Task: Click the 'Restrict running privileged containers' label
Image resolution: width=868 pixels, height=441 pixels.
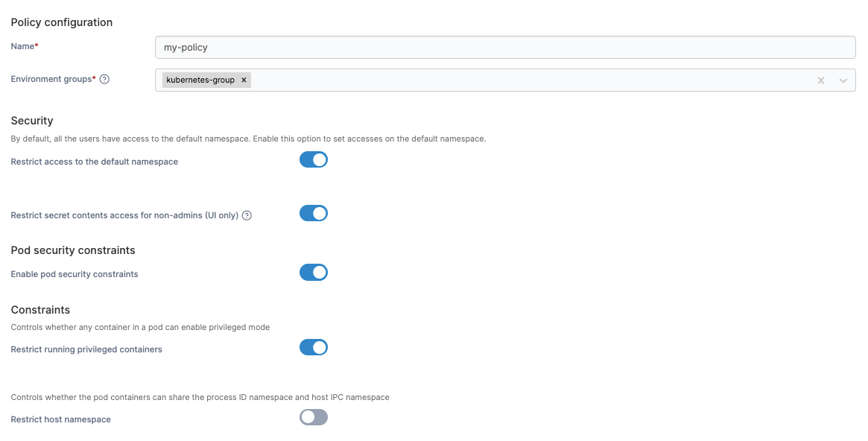Action: [x=86, y=349]
